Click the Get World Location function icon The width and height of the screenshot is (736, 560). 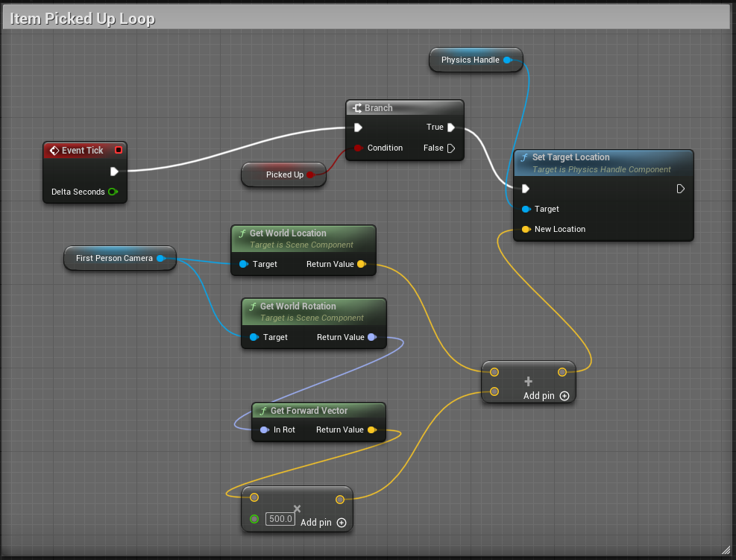pyautogui.click(x=242, y=233)
